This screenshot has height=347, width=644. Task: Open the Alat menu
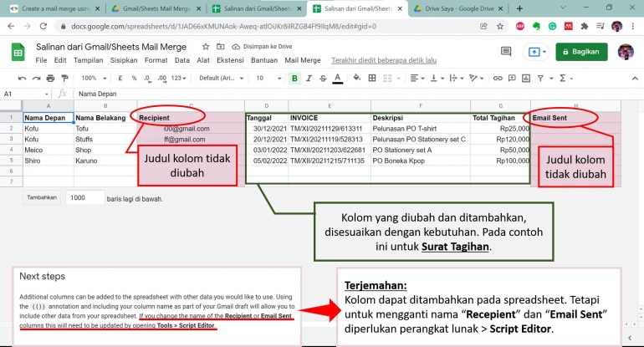(x=203, y=60)
